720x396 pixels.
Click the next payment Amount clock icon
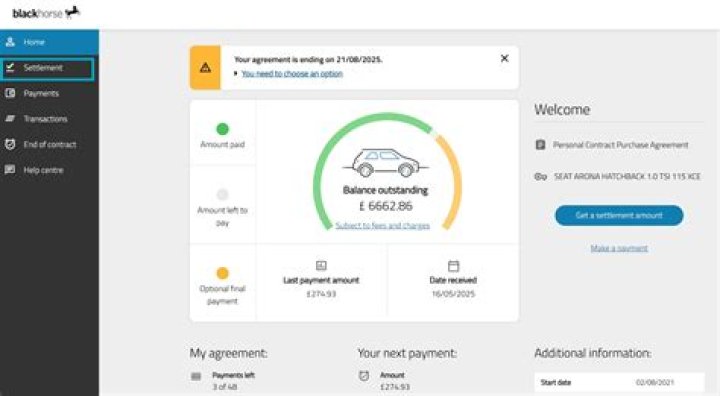click(364, 376)
